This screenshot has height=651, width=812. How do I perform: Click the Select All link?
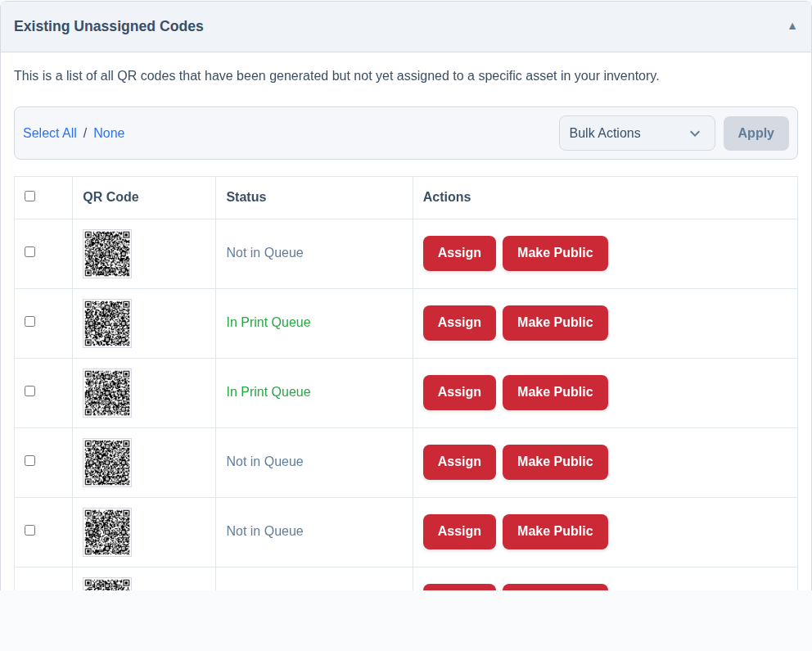coord(50,133)
